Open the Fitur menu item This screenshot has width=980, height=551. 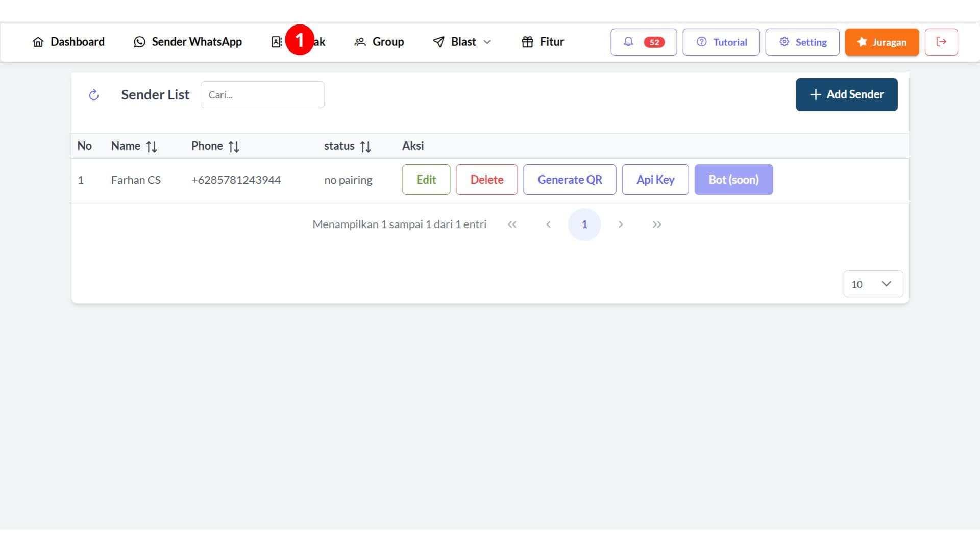[543, 42]
